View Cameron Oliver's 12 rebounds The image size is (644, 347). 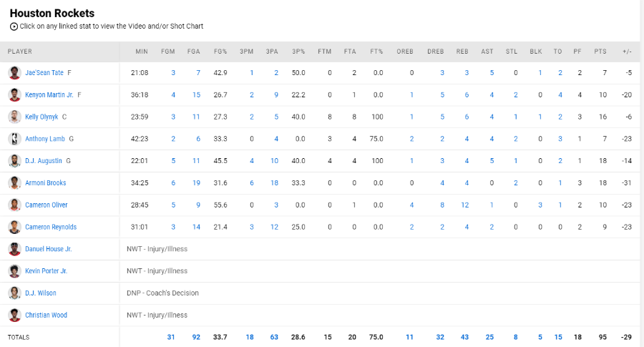(x=464, y=205)
